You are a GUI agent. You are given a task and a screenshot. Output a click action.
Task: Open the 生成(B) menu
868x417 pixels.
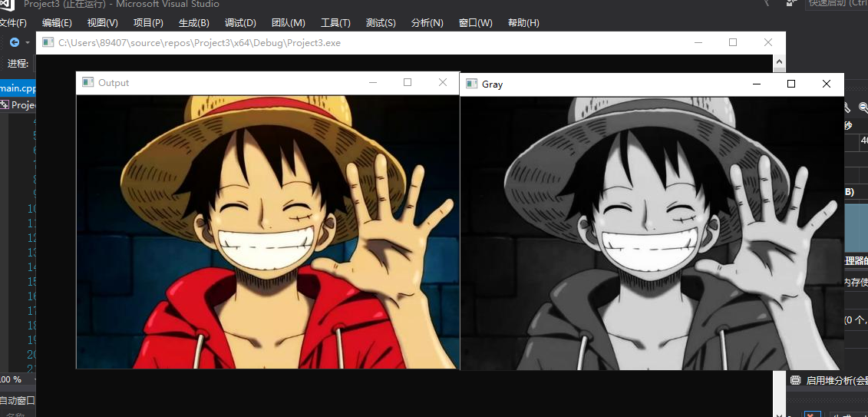[x=193, y=23]
